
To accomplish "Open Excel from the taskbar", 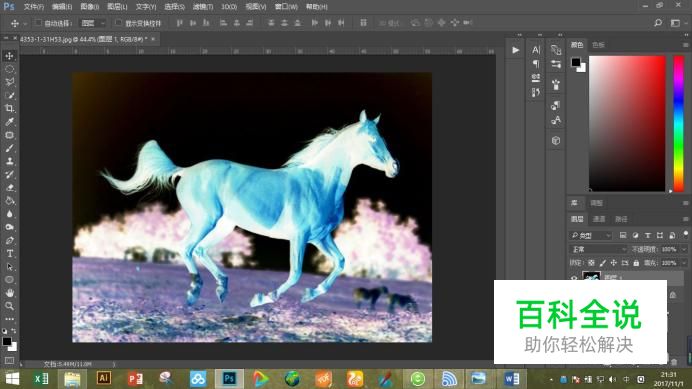I will click(x=41, y=379).
